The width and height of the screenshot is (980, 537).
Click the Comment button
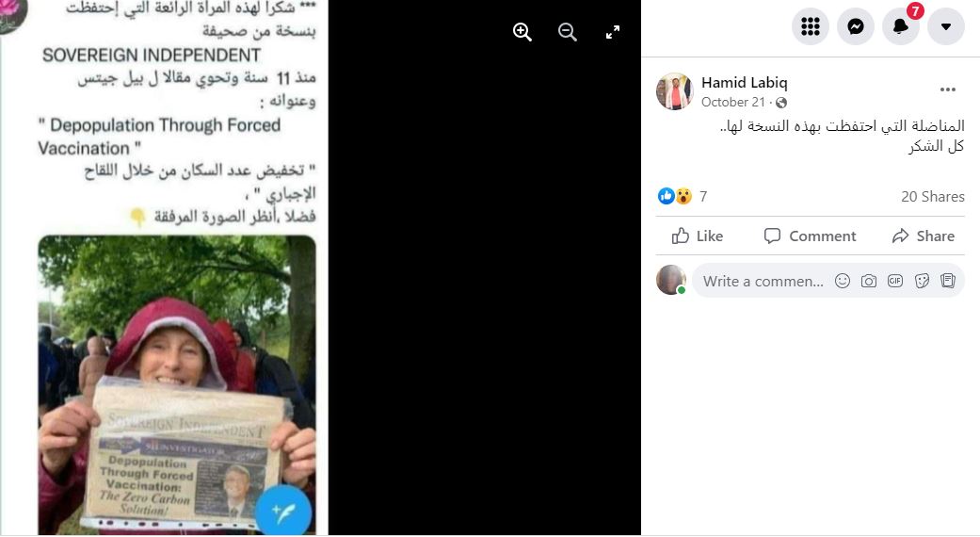tap(810, 236)
